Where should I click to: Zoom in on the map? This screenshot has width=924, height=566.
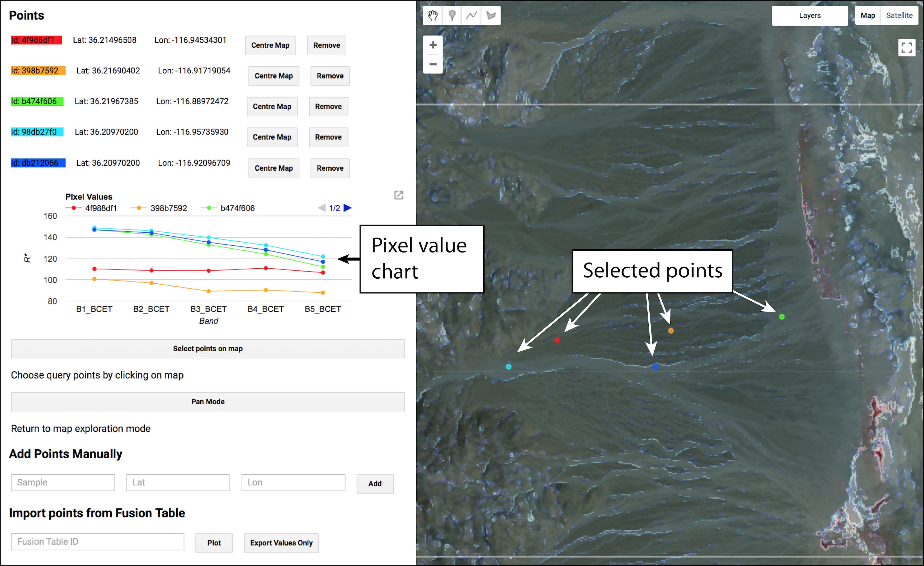[433, 45]
